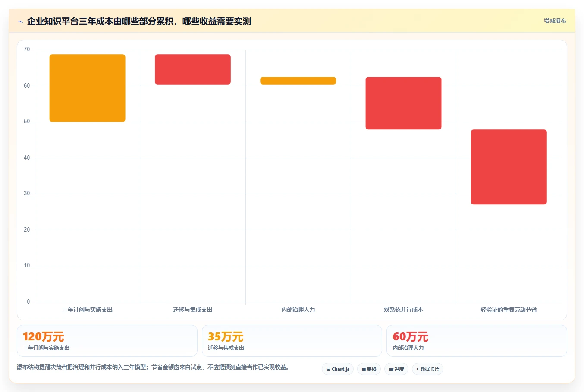Click the 35万元 card value

coord(226,336)
